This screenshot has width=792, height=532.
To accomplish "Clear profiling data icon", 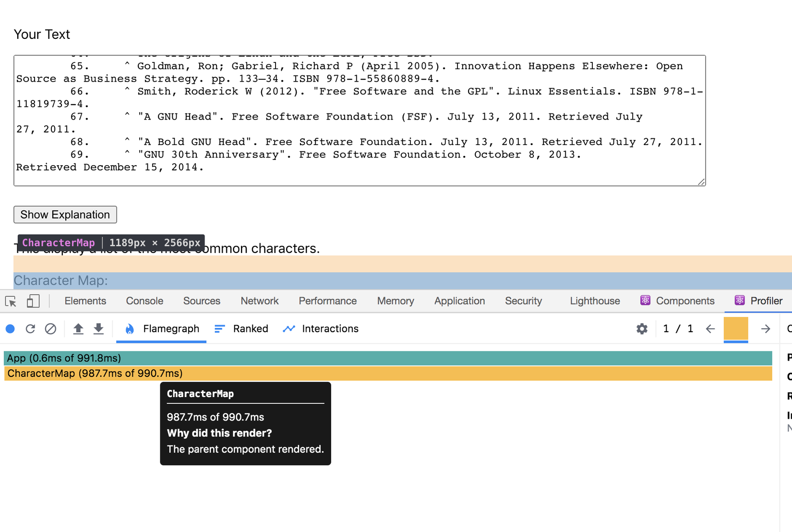I will click(50, 329).
